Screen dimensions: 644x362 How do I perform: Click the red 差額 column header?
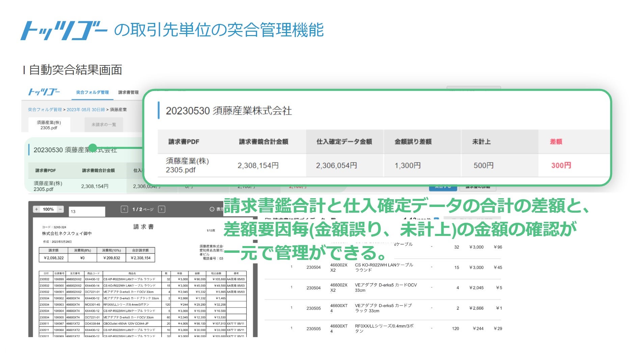pos(556,142)
